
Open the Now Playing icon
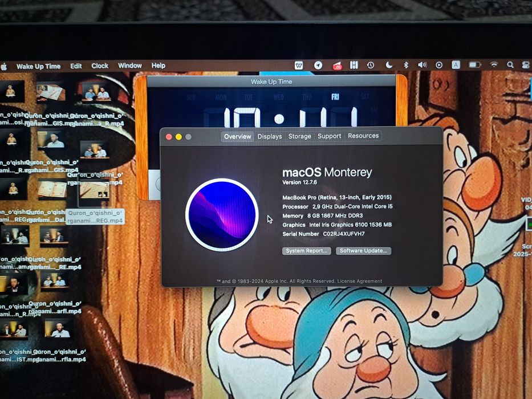click(438, 65)
